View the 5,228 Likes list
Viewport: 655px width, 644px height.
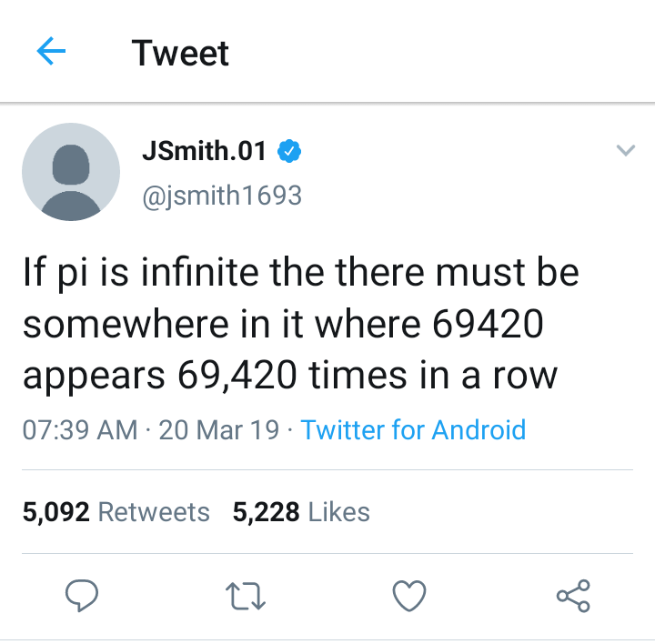[x=301, y=512]
